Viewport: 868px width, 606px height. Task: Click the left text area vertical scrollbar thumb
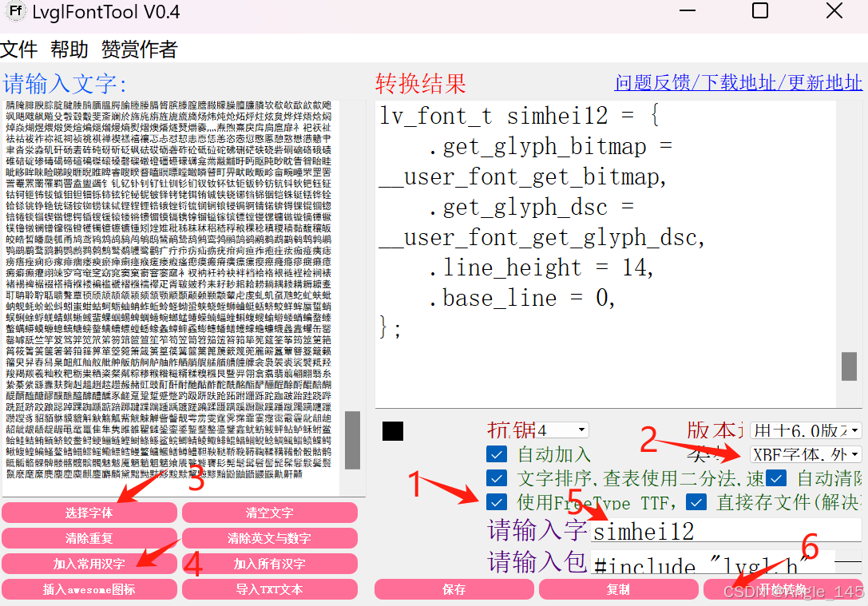pyautogui.click(x=352, y=440)
